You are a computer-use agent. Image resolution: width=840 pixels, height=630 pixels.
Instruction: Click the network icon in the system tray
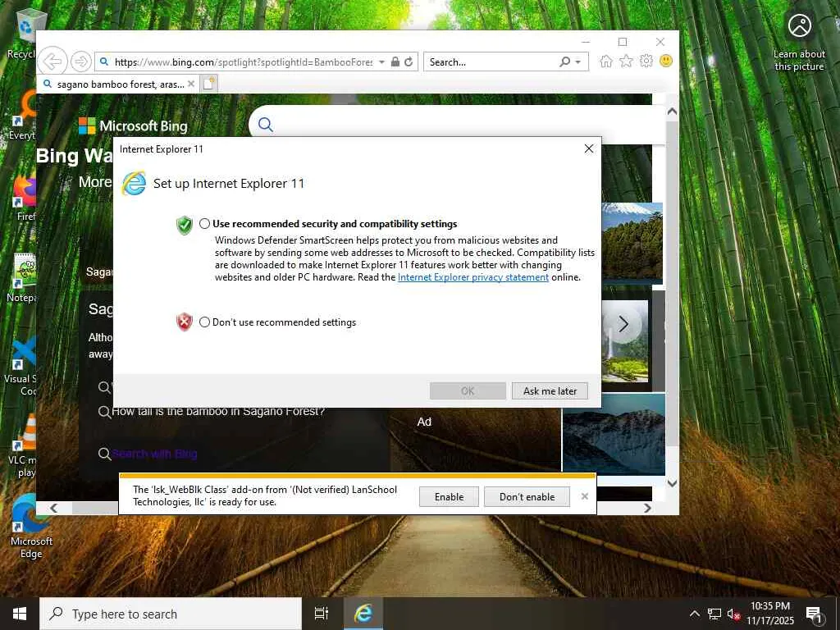714,614
